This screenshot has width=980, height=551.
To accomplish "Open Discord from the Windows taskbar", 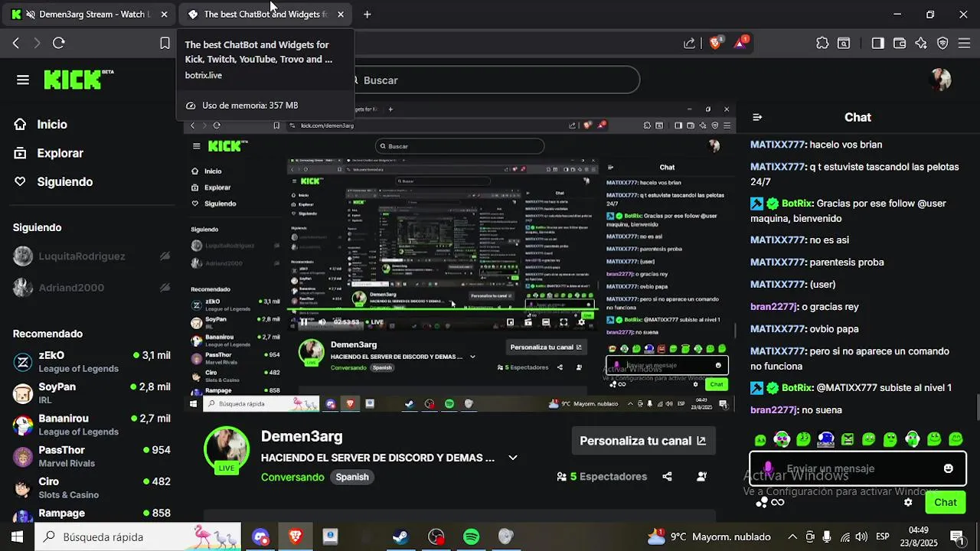I will coord(260,537).
